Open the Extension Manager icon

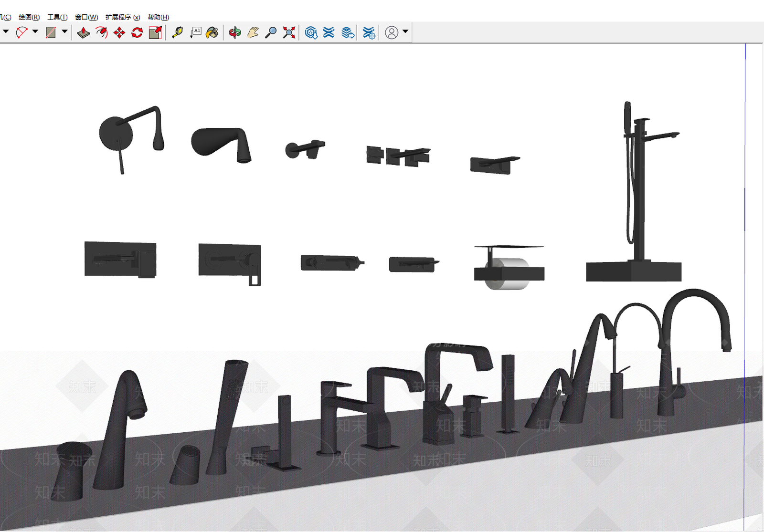click(369, 32)
